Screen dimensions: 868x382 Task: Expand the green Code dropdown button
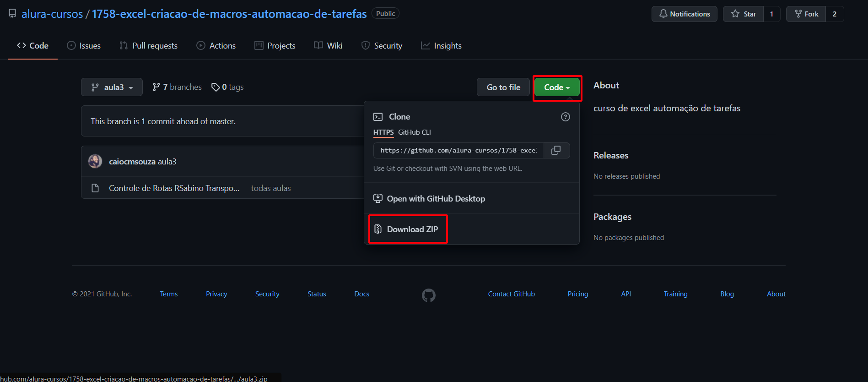557,87
